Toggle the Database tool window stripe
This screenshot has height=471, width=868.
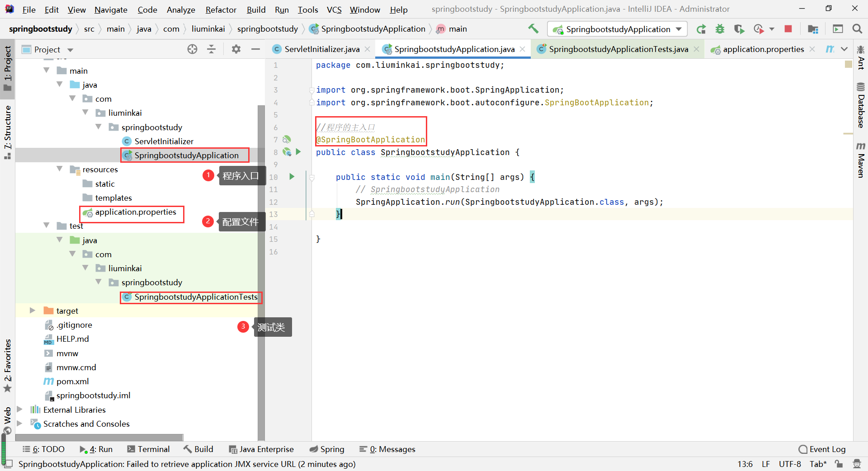click(x=861, y=105)
